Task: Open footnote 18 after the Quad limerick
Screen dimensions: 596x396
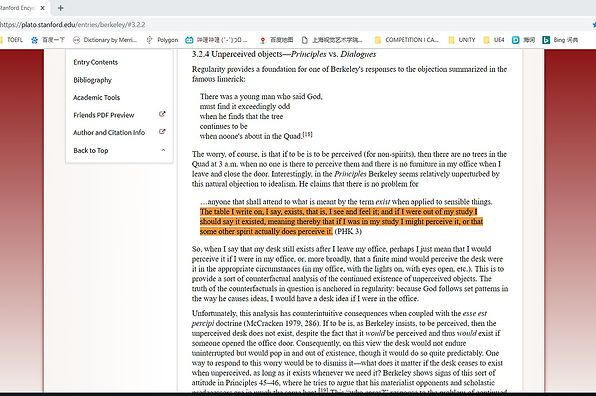Action: point(308,134)
